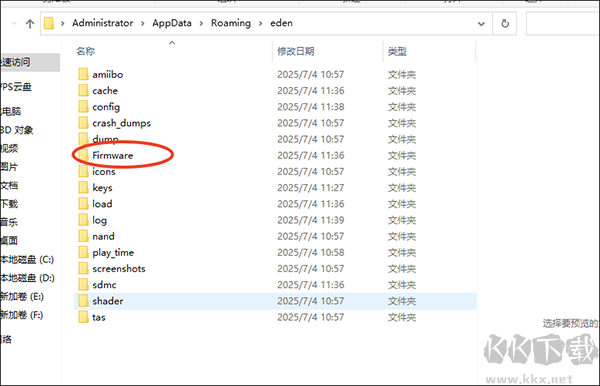Sort by 修改日期 column header
Image resolution: width=600 pixels, height=386 pixels.
pyautogui.click(x=296, y=51)
